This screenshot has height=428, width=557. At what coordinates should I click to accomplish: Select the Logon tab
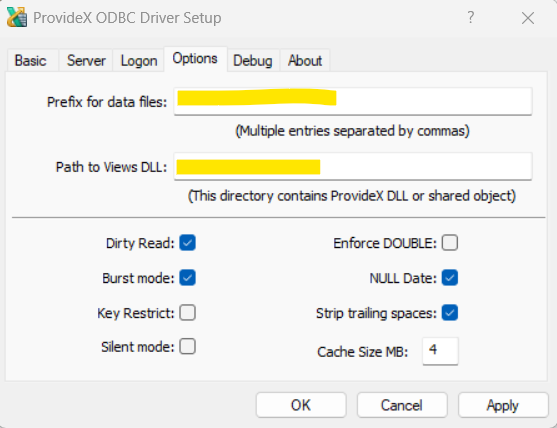click(139, 60)
